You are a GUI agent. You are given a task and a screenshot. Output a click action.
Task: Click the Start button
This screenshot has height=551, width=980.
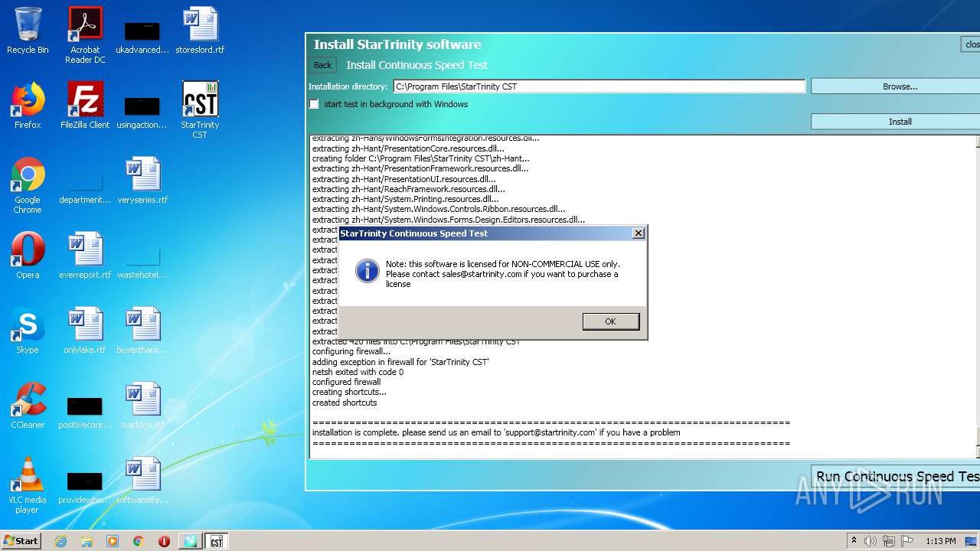(21, 540)
